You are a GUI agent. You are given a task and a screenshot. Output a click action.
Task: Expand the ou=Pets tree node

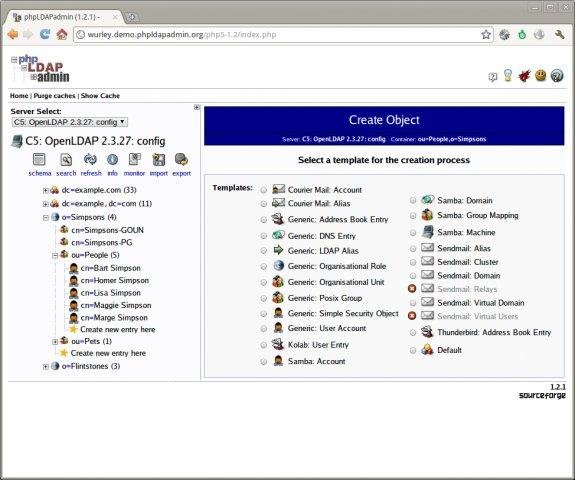(55, 342)
